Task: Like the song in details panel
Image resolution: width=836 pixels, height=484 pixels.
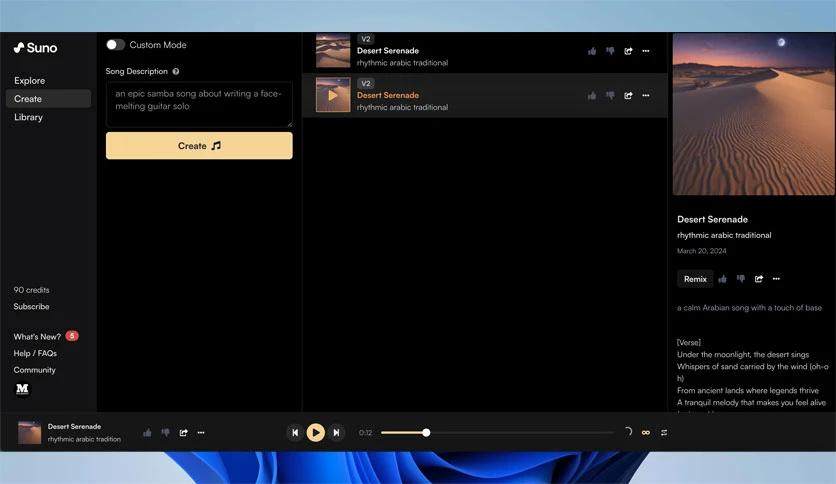Action: click(x=722, y=279)
